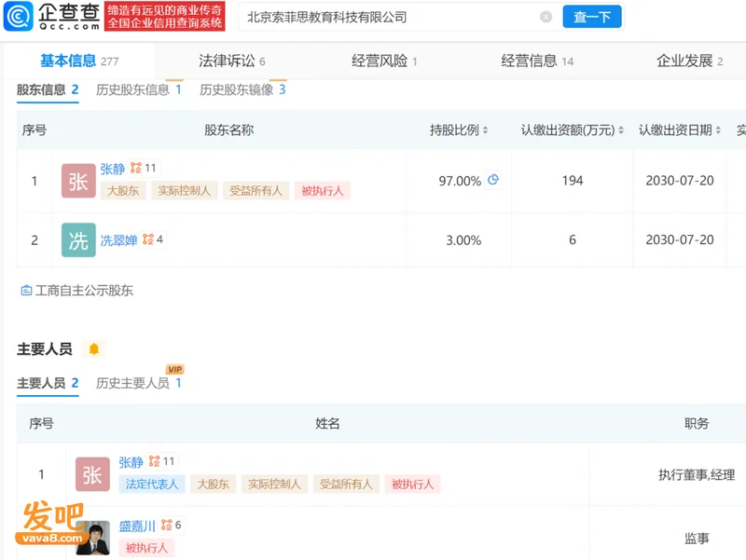The height and width of the screenshot is (560, 746).
Task: Open shareholder 张静 name link
Action: 112,169
